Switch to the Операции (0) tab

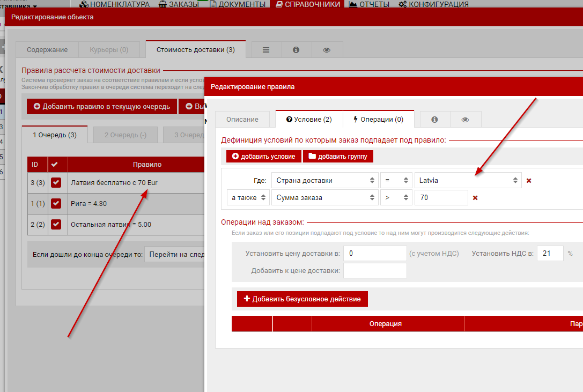click(378, 120)
